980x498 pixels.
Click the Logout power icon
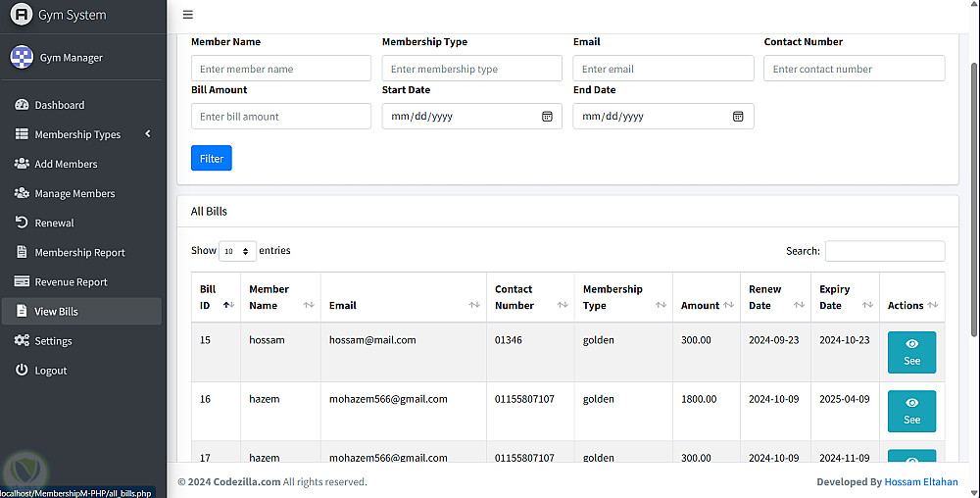click(x=22, y=370)
